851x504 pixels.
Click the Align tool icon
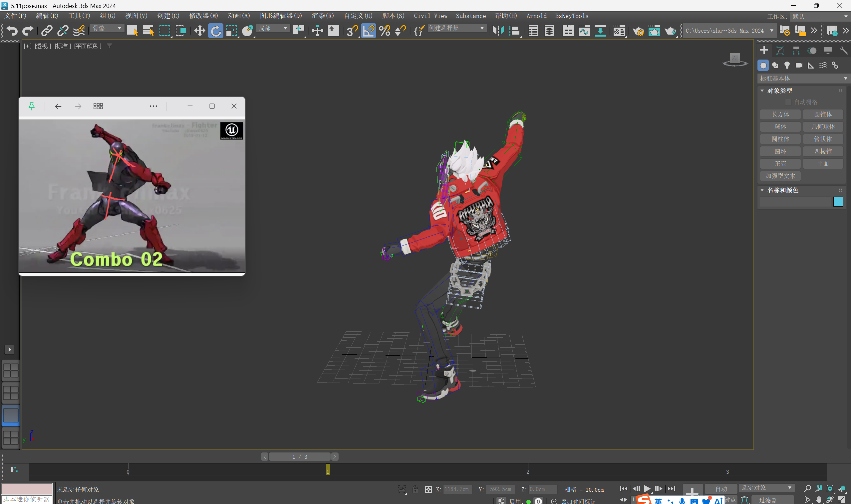coord(514,31)
